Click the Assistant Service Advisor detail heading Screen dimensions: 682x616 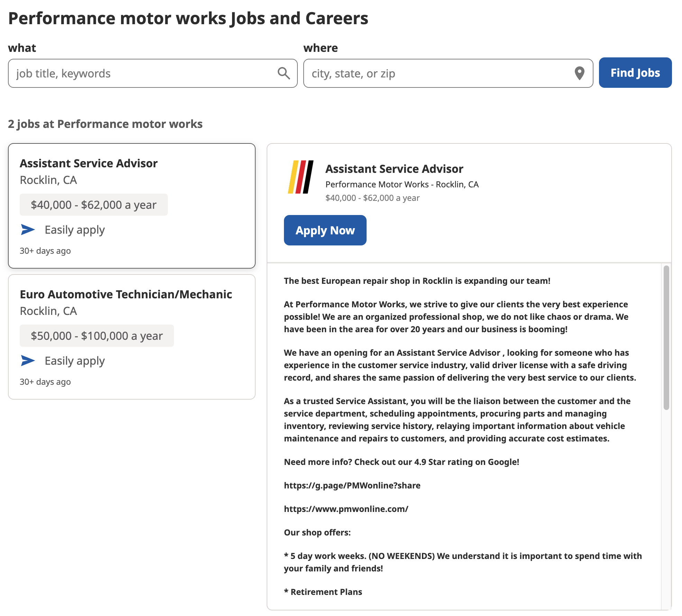(x=394, y=169)
